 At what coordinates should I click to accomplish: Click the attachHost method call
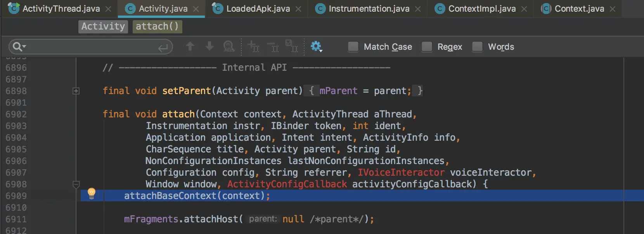(x=211, y=219)
